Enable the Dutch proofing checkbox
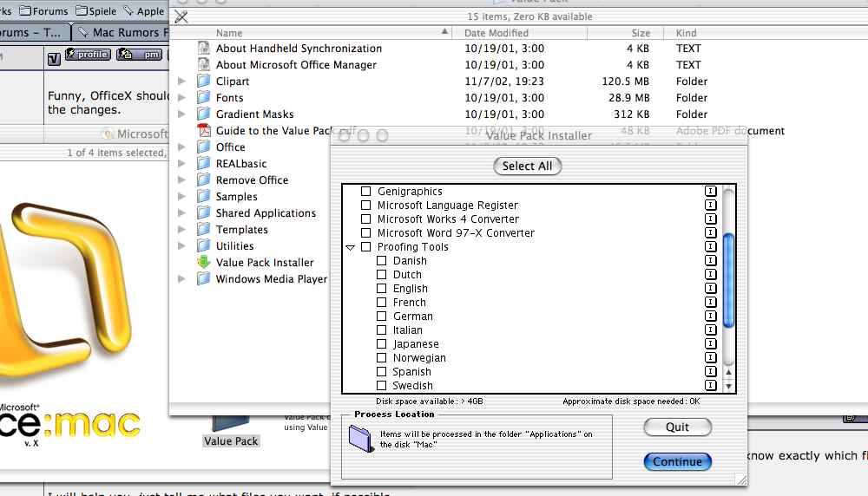868x496 pixels. click(381, 274)
